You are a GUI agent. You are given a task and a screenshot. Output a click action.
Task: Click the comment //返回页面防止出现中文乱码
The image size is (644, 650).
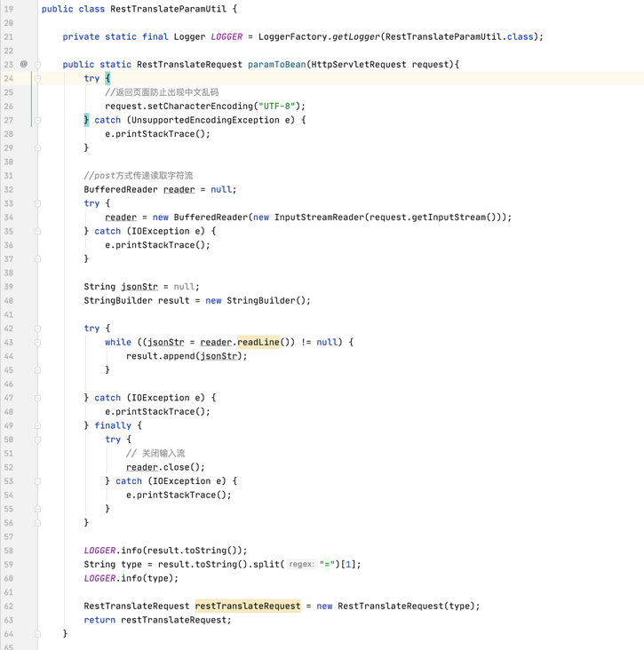tap(162, 92)
